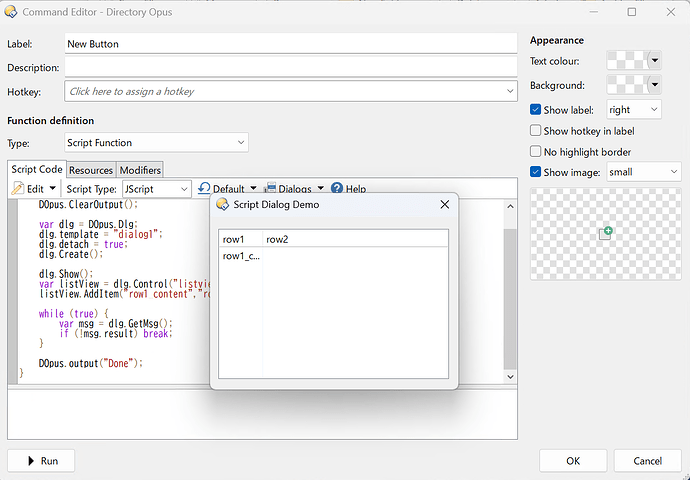Image resolution: width=690 pixels, height=480 pixels.
Task: Click the Edit pencil icon in script toolbar
Action: 18,189
